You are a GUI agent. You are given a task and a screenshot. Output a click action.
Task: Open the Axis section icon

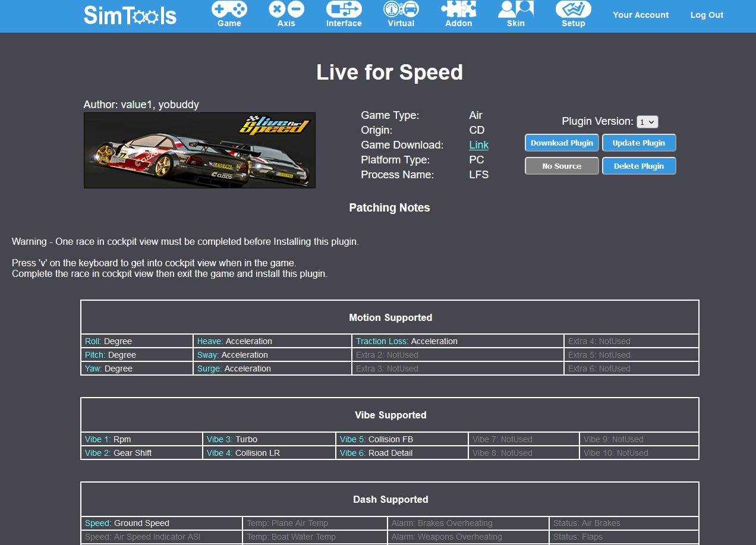point(286,10)
